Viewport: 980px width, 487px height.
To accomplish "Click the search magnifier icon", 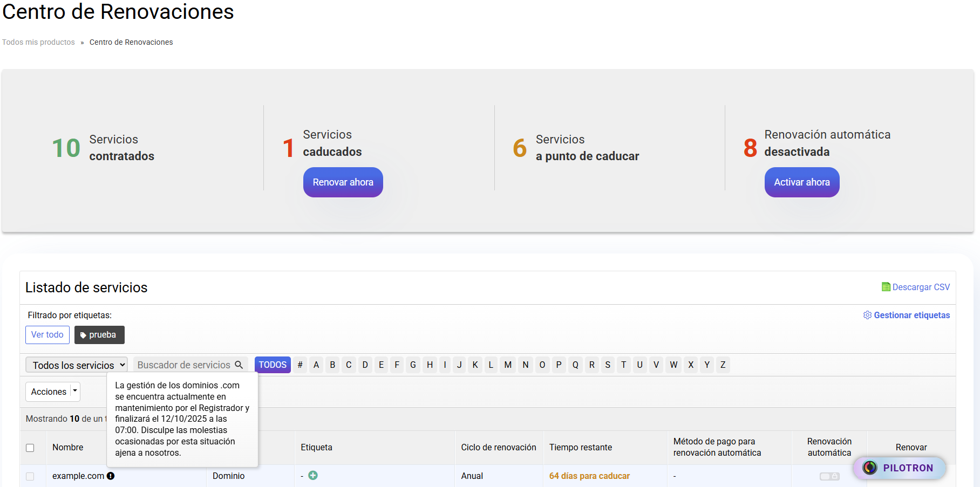I will tap(239, 365).
